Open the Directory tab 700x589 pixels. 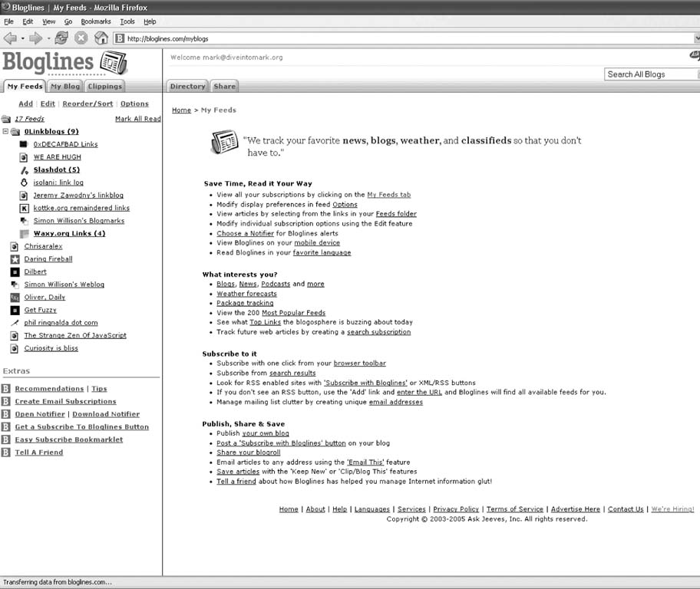click(x=187, y=86)
